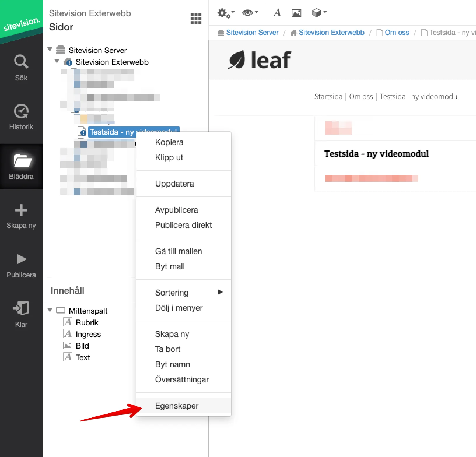
Task: Open Om oss breadcrumb link
Action: 397,32
